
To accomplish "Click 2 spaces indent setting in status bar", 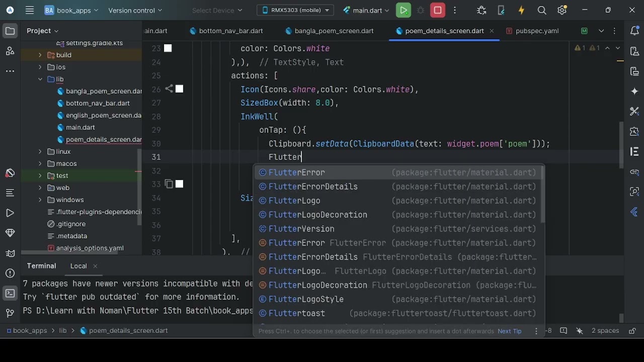I will [x=605, y=331].
